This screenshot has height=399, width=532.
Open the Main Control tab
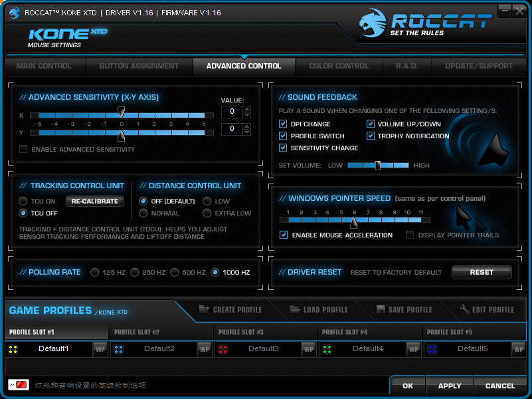click(x=44, y=66)
